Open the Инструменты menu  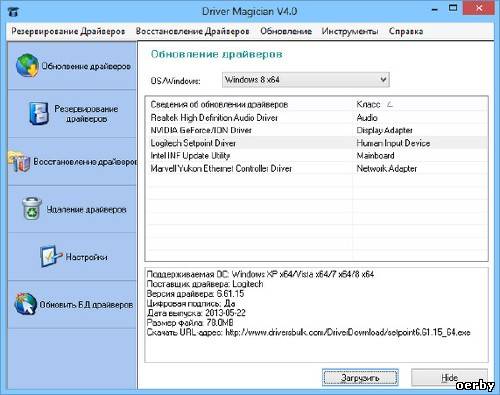pyautogui.click(x=350, y=31)
